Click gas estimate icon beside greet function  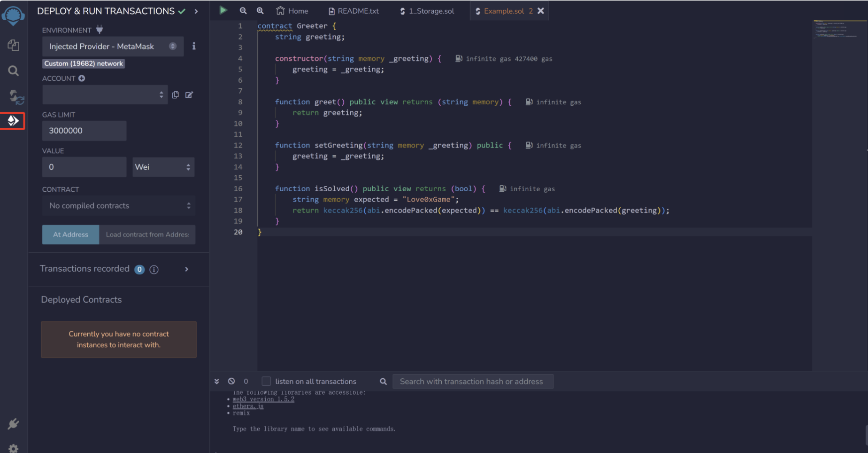529,102
